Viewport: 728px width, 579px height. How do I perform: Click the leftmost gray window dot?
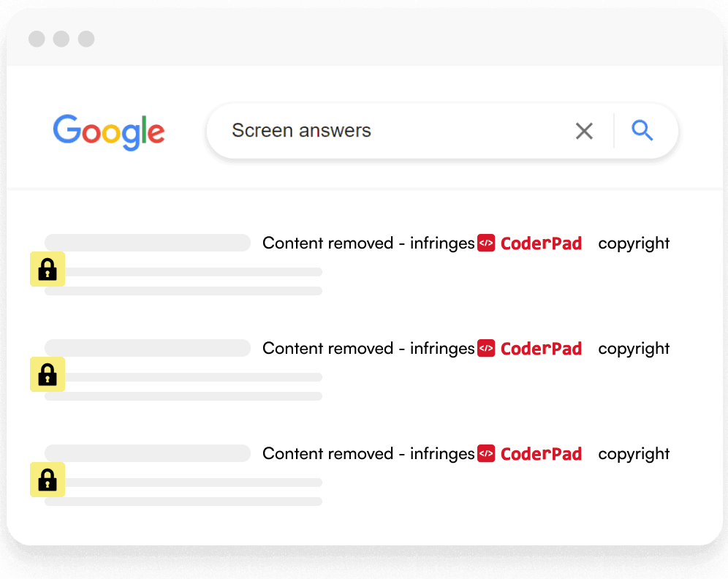pos(37,39)
